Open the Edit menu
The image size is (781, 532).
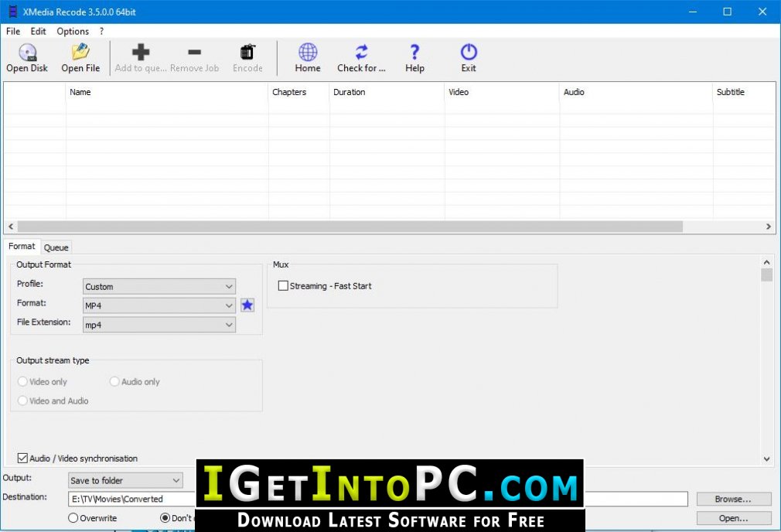pyautogui.click(x=39, y=31)
